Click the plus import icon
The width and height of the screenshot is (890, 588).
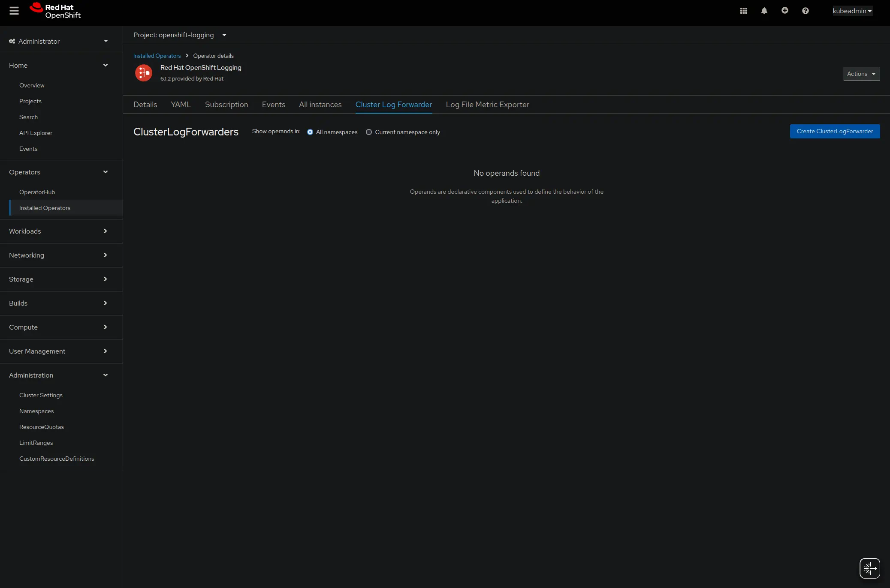click(785, 11)
